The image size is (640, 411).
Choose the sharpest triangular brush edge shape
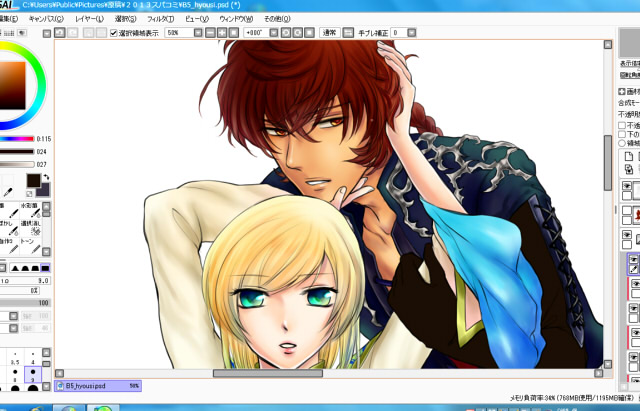coord(15,268)
